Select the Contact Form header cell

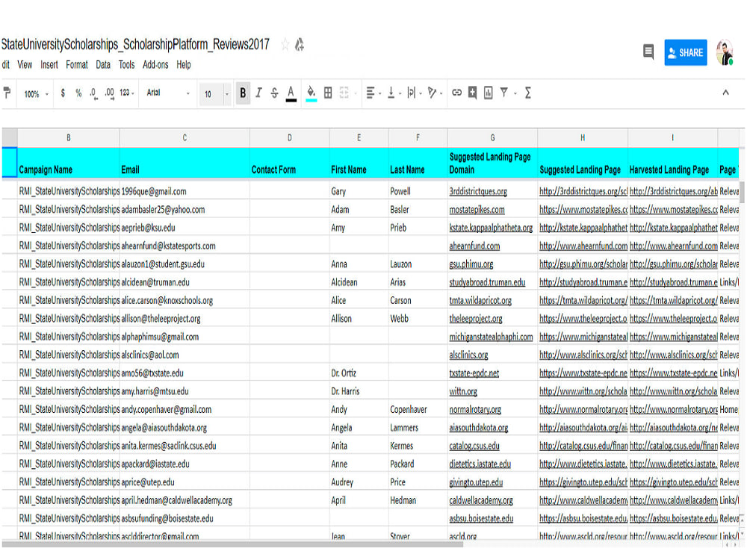(x=289, y=163)
